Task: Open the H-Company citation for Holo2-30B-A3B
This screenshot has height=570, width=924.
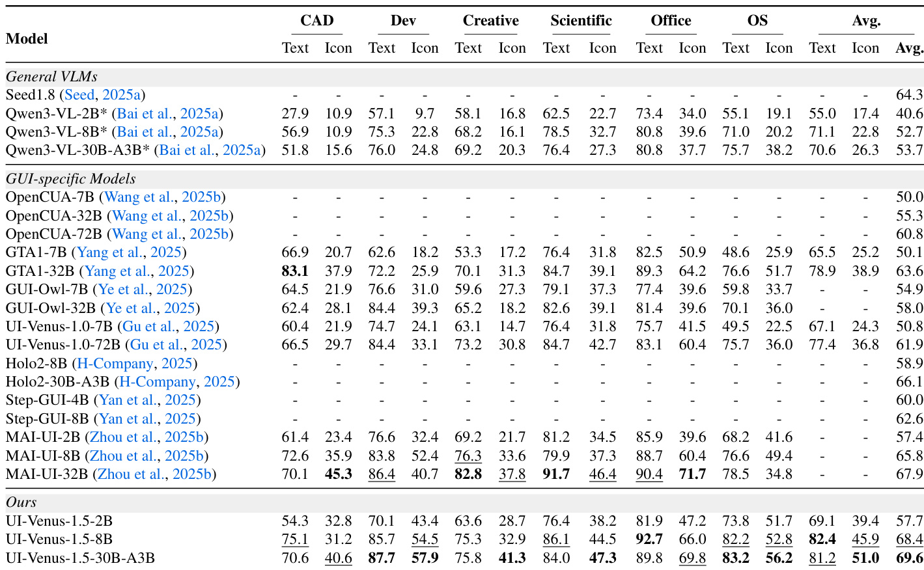Action: click(x=158, y=382)
